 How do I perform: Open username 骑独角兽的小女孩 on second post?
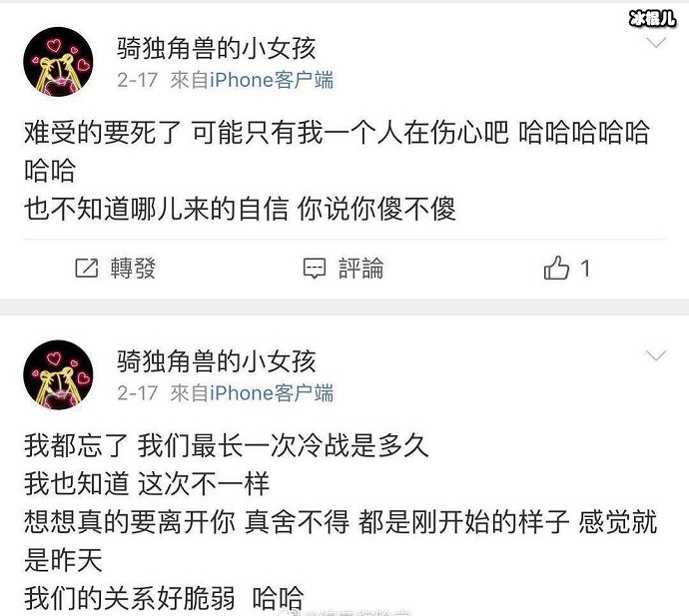[217, 361]
